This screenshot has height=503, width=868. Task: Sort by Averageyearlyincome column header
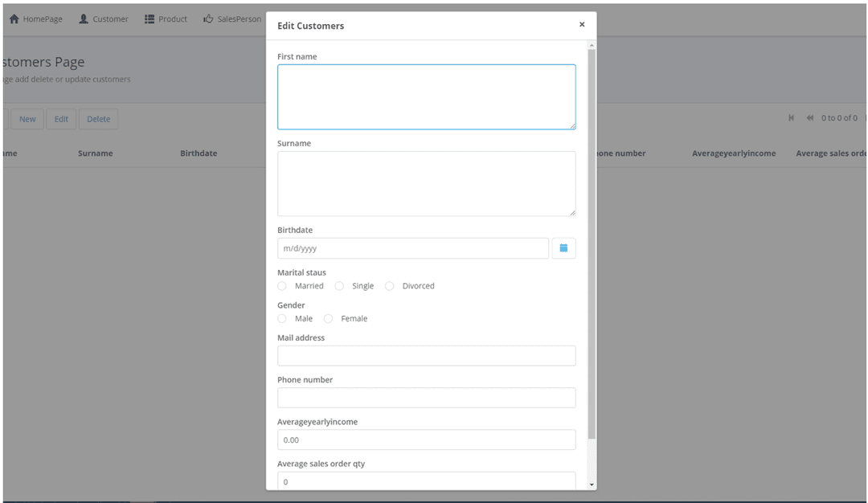734,153
